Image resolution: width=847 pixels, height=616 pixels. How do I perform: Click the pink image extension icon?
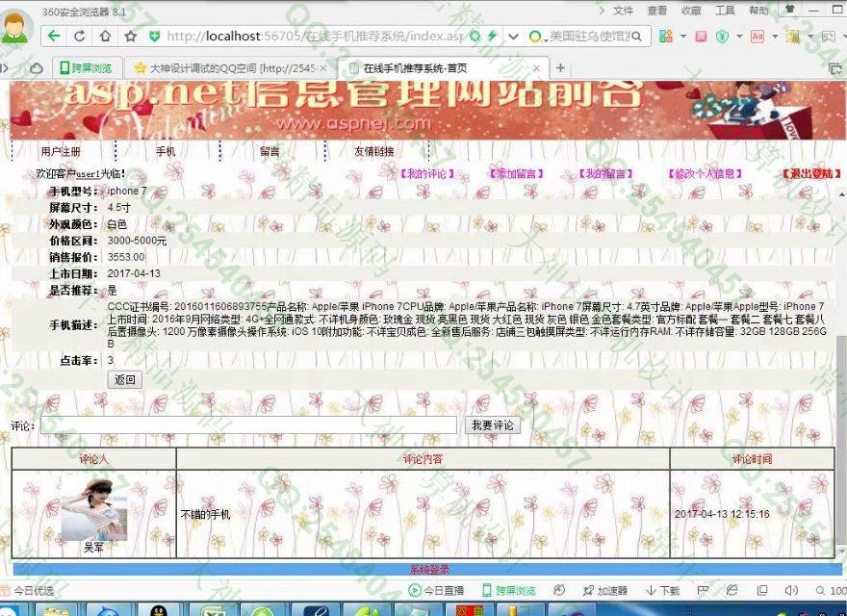pos(701,37)
